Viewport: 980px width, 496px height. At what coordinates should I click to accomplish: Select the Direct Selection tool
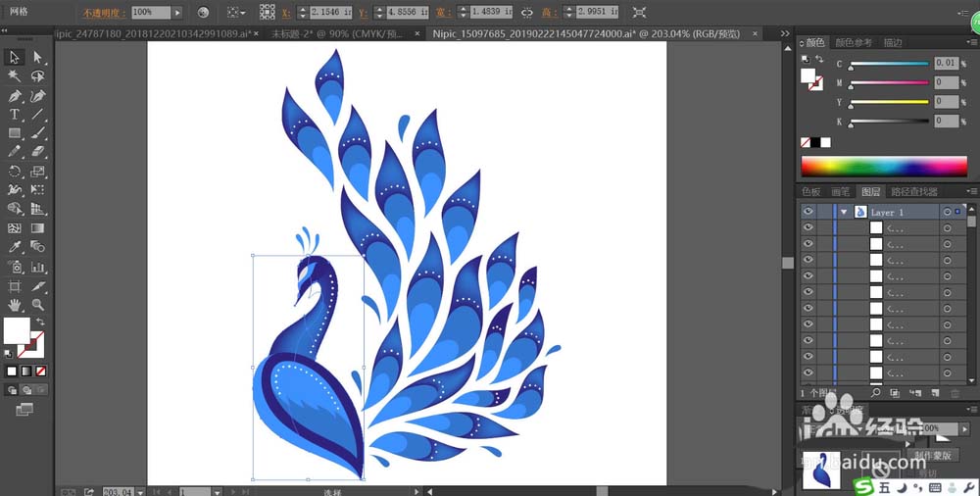pos(38,58)
